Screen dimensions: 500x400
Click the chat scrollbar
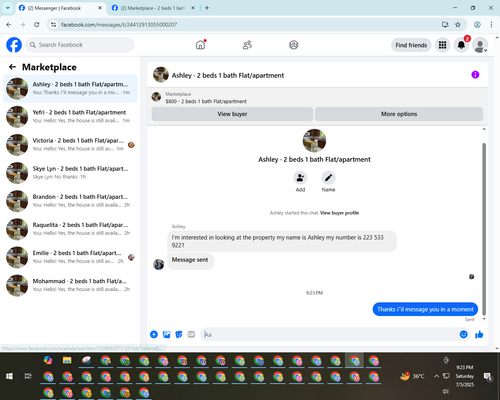pyautogui.click(x=484, y=229)
